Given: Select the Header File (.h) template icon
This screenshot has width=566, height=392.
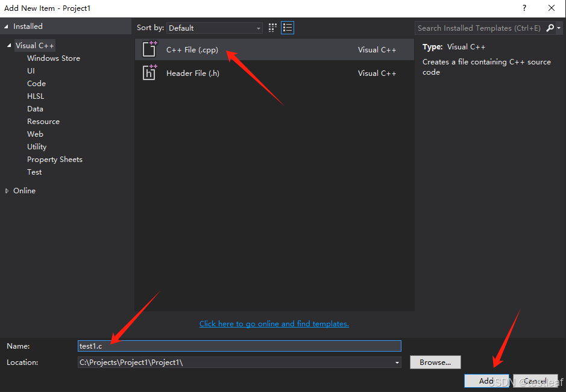Looking at the screenshot, I should tap(149, 73).
